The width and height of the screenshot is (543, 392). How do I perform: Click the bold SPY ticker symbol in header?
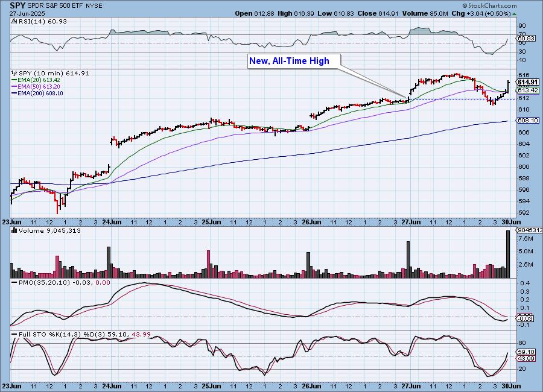click(17, 5)
